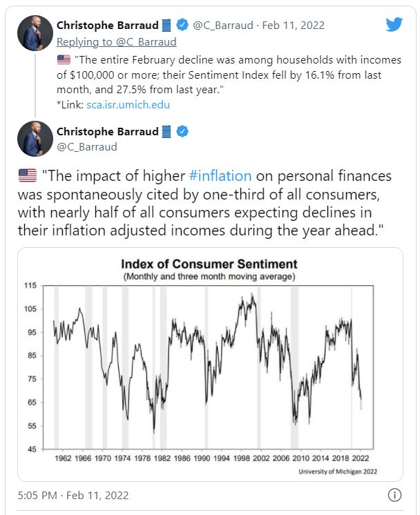Click Christophe Barraud name in main tweet
The image size is (420, 515).
point(108,131)
